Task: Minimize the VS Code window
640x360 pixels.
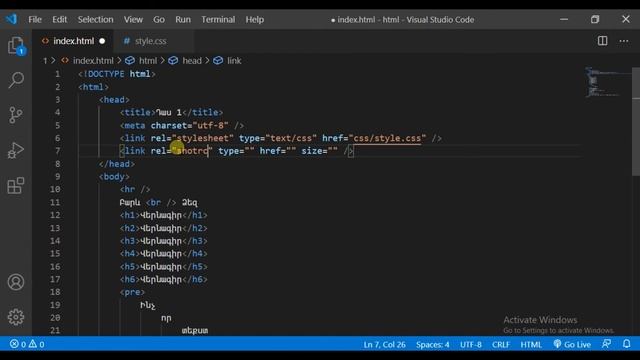Action: point(564,19)
